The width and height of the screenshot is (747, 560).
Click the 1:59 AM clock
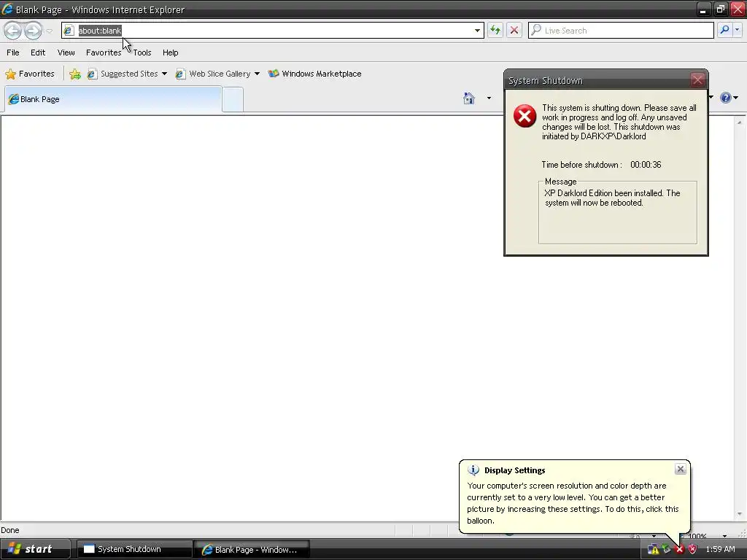720,549
